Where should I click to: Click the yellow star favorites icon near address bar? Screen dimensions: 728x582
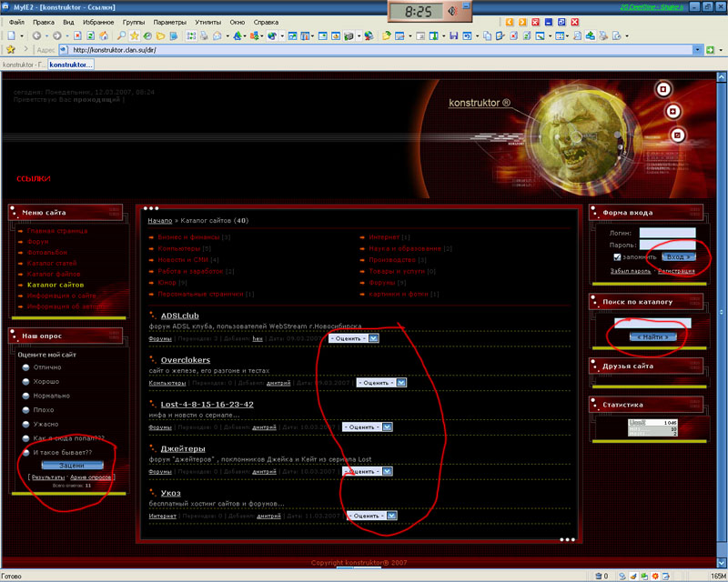coord(11,49)
